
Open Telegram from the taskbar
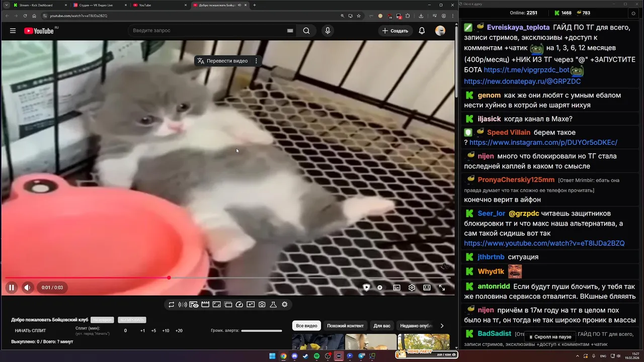click(x=361, y=356)
